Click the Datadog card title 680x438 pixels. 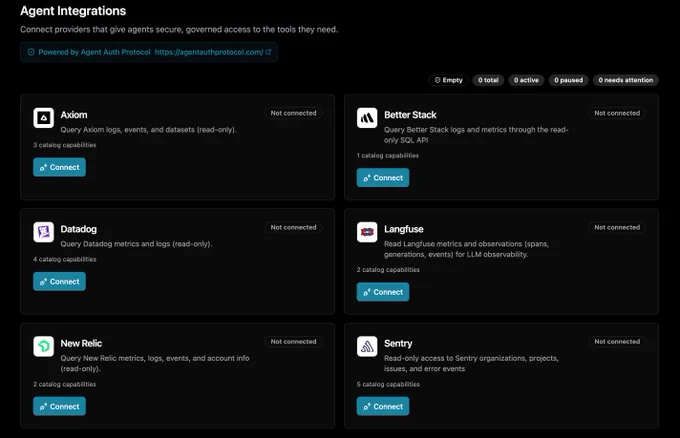tap(78, 229)
